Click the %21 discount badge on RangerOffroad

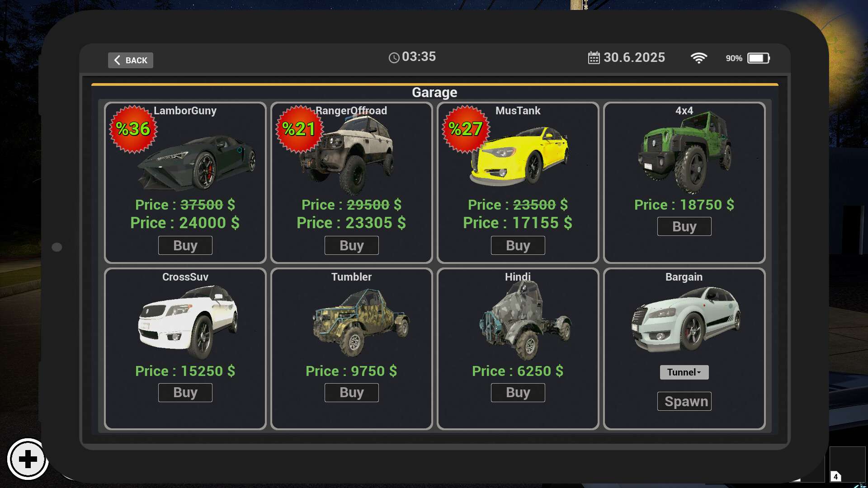coord(299,129)
